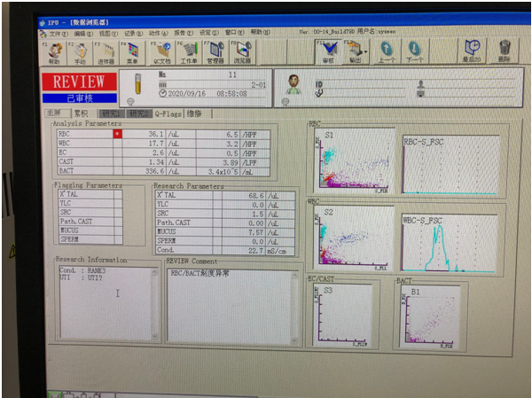Select the 累积 (Cumulative) tab

(81, 113)
